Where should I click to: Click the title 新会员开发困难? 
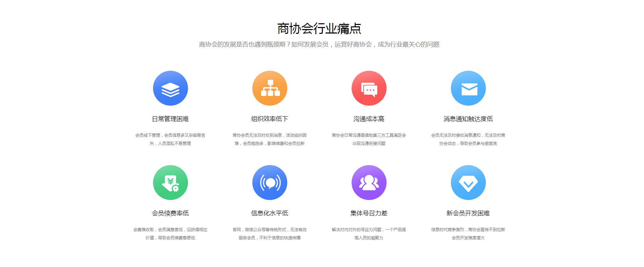pyautogui.click(x=468, y=213)
